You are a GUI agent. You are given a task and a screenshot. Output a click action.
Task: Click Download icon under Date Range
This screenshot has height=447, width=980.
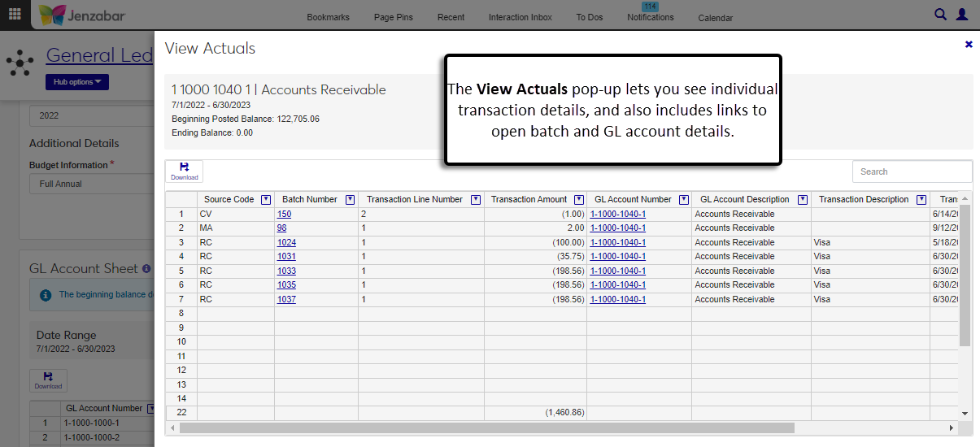click(x=48, y=380)
